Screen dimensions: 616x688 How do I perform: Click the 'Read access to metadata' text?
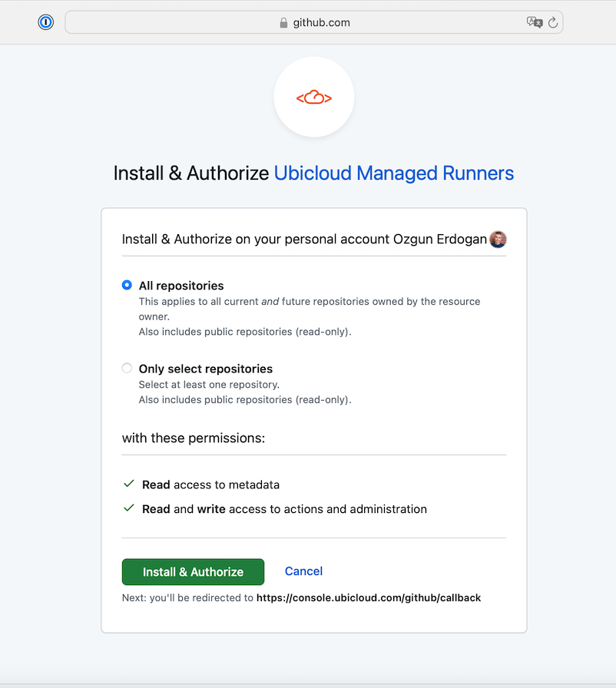210,485
